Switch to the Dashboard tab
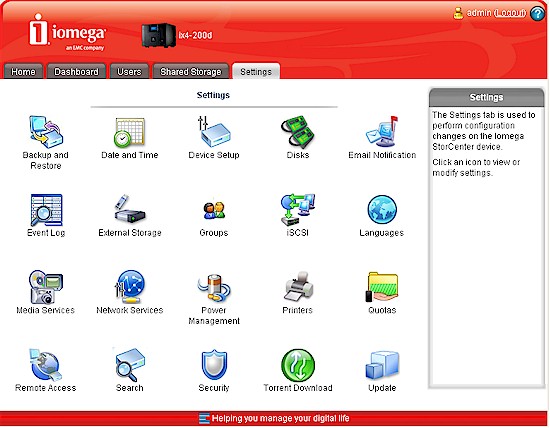This screenshot has width=550, height=428. (76, 72)
